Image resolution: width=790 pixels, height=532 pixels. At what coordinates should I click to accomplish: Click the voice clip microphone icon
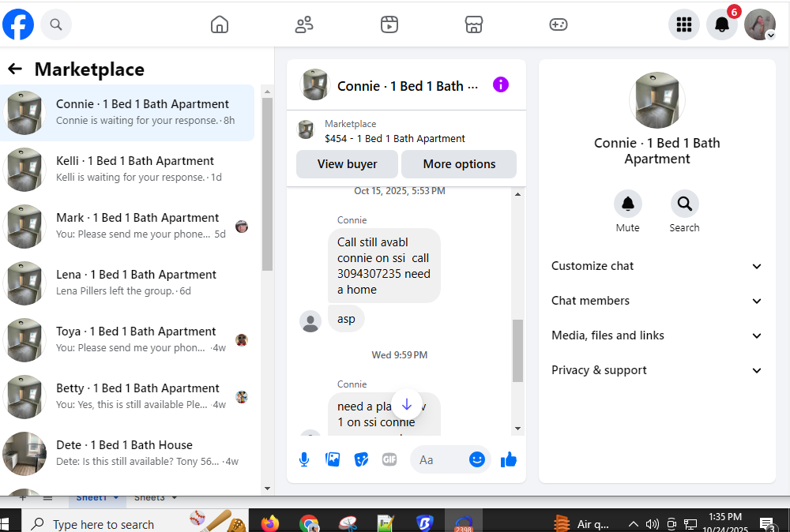click(304, 459)
